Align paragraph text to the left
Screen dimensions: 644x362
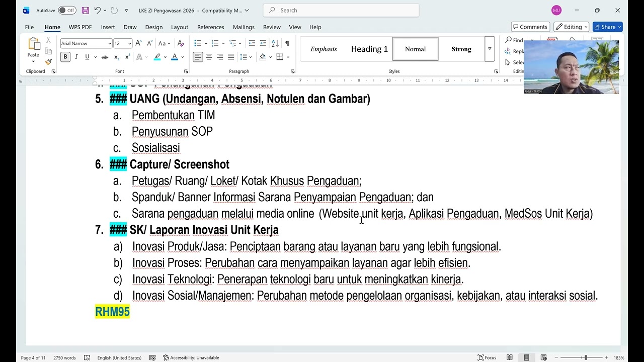[x=198, y=57]
